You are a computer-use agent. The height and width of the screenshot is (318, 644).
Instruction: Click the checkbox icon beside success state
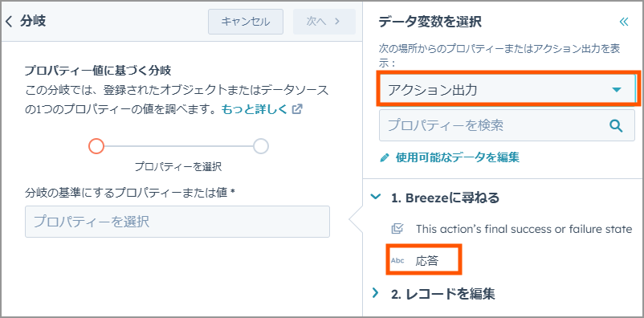click(x=397, y=229)
